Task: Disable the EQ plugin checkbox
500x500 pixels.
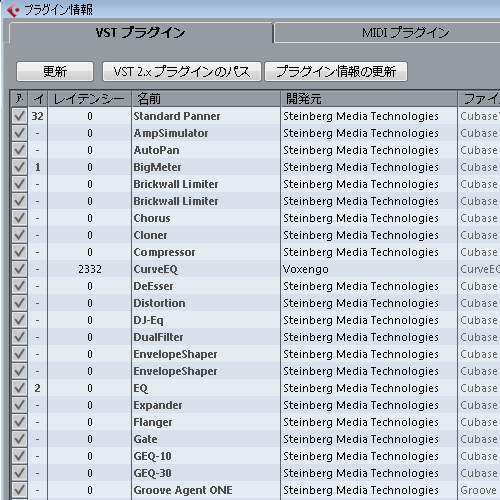Action: pos(19,388)
